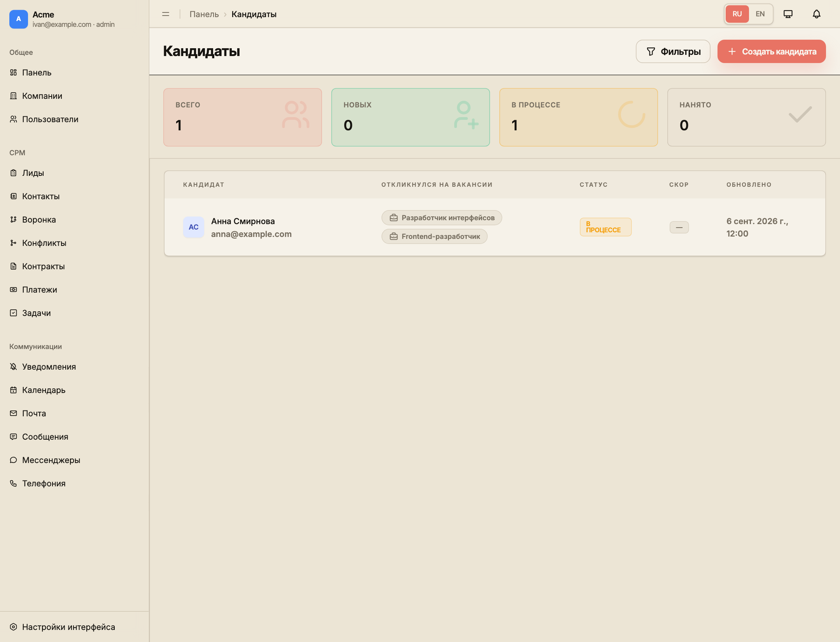Click the Календарь calendar icon
Image resolution: width=840 pixels, height=642 pixels.
14,390
